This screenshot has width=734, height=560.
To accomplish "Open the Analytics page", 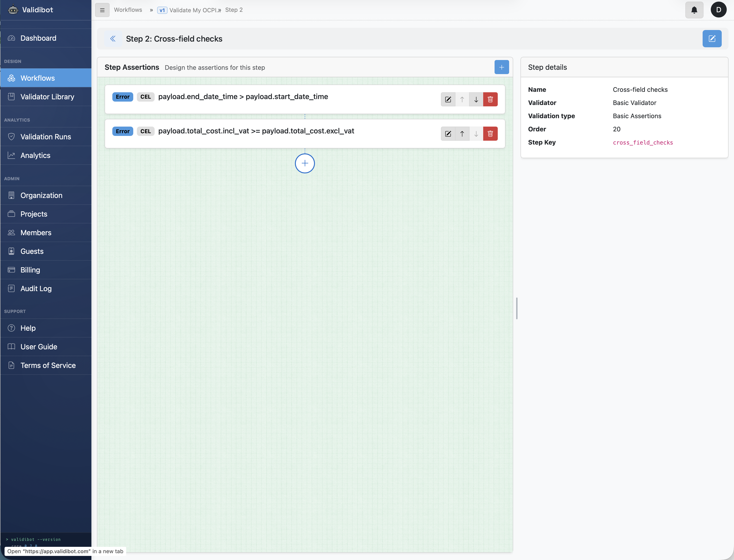I will [x=46, y=155].
